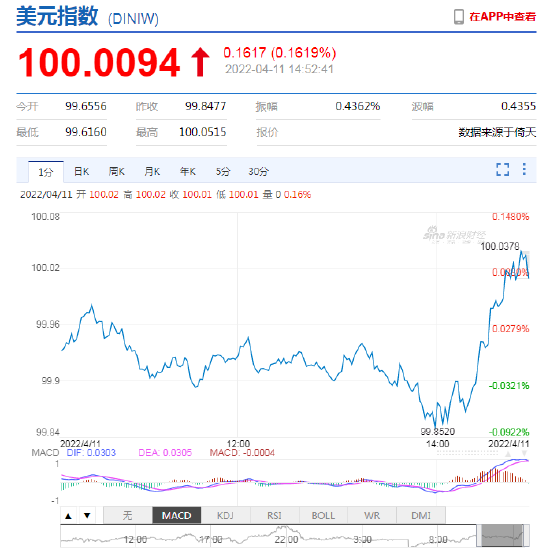This screenshot has width=550, height=549.
Task: Click the 昨收 value 99.8477
Action: tap(206, 106)
